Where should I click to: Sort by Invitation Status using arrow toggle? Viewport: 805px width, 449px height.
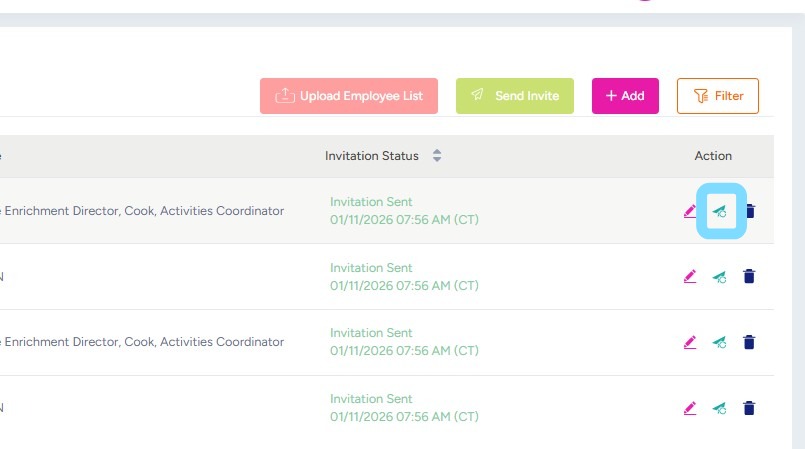pyautogui.click(x=437, y=156)
